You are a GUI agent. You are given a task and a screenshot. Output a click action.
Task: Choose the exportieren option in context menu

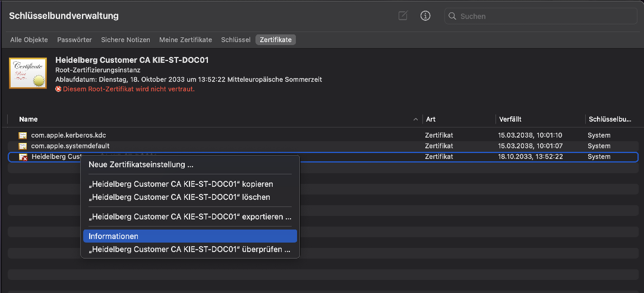click(190, 216)
